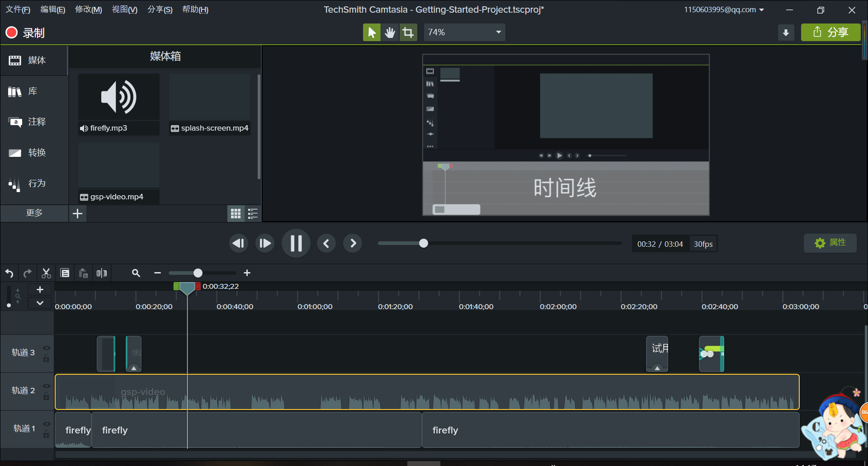Click the 更多 More button

click(x=34, y=213)
